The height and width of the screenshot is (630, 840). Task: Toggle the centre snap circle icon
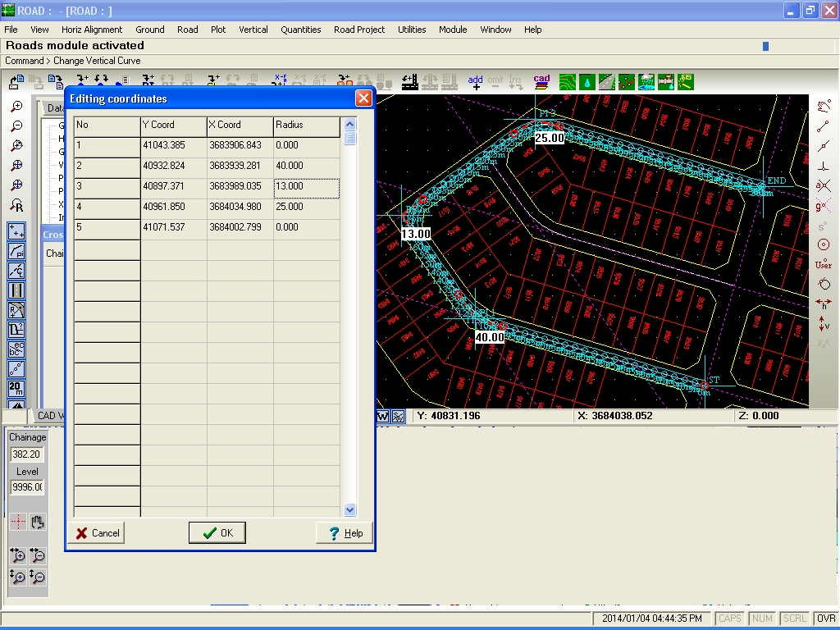coord(824,244)
